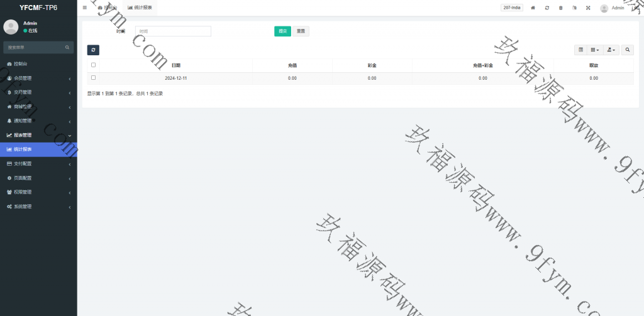Click the hamburger menu toggle icon
This screenshot has height=316, width=644.
coord(85,8)
